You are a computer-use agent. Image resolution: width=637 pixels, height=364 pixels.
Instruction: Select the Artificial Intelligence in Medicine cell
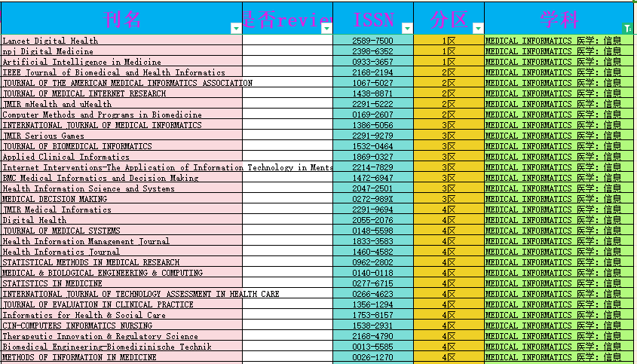[x=122, y=61]
